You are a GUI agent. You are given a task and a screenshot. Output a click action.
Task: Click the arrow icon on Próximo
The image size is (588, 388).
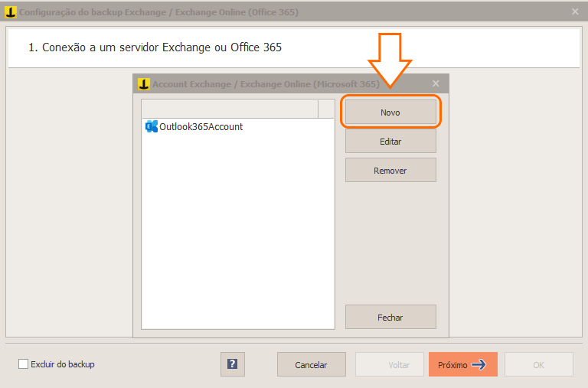[479, 364]
